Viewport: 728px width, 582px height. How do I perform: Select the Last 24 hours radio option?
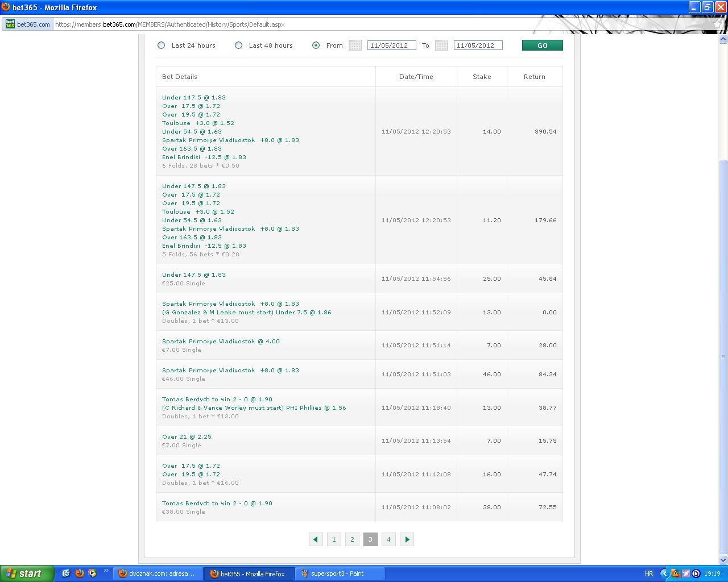pos(162,45)
